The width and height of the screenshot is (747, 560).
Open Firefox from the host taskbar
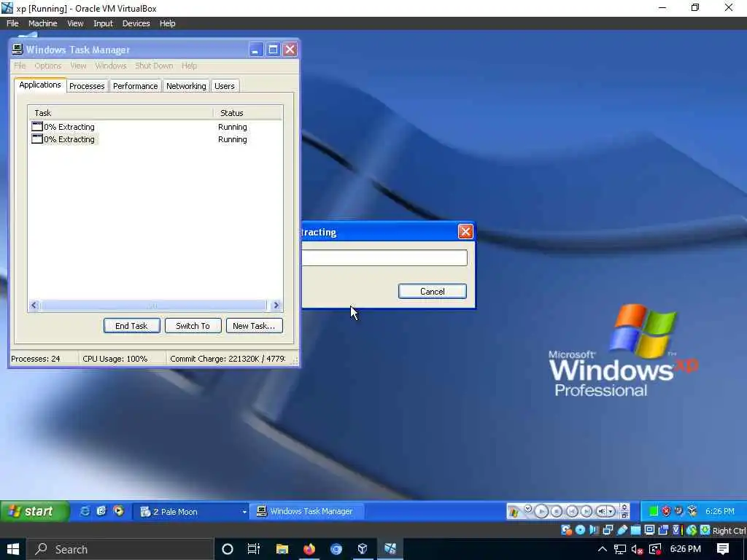click(309, 549)
